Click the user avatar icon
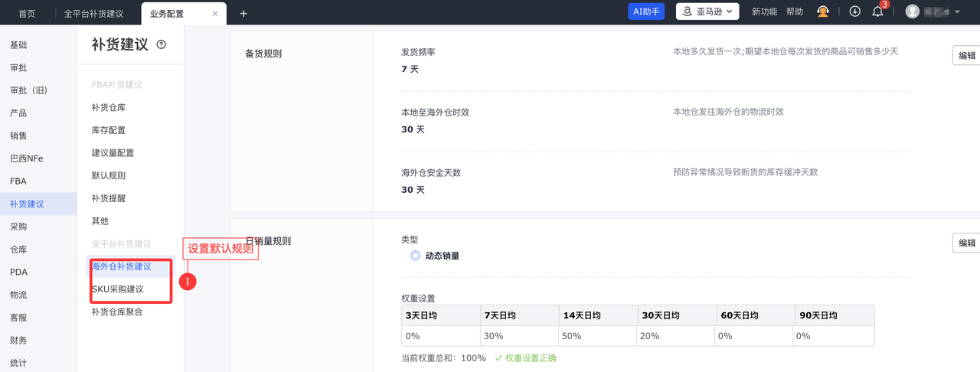 (x=913, y=11)
